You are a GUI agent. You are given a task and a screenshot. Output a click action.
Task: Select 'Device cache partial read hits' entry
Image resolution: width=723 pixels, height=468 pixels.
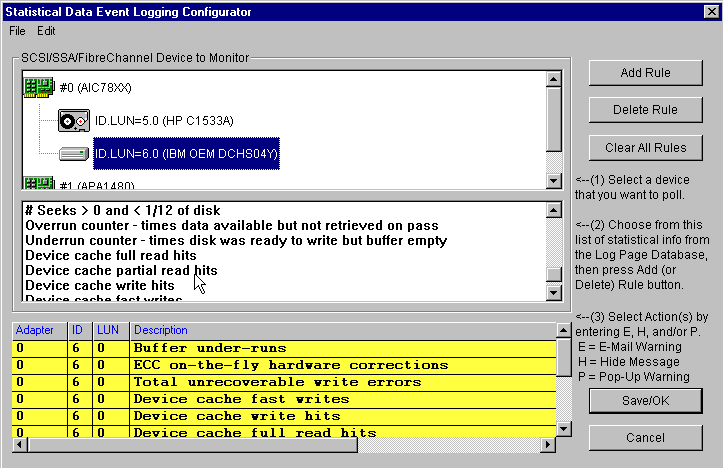[121, 270]
